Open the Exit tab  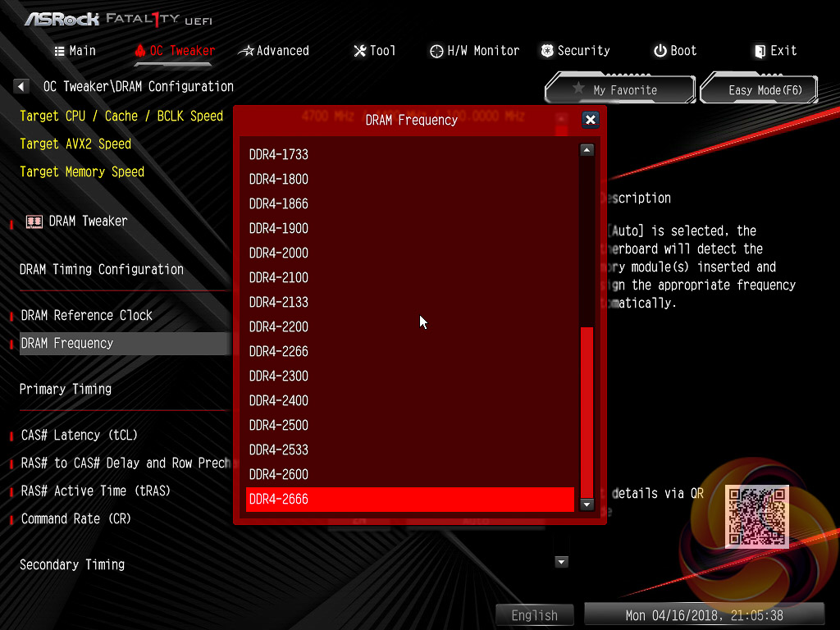point(775,51)
